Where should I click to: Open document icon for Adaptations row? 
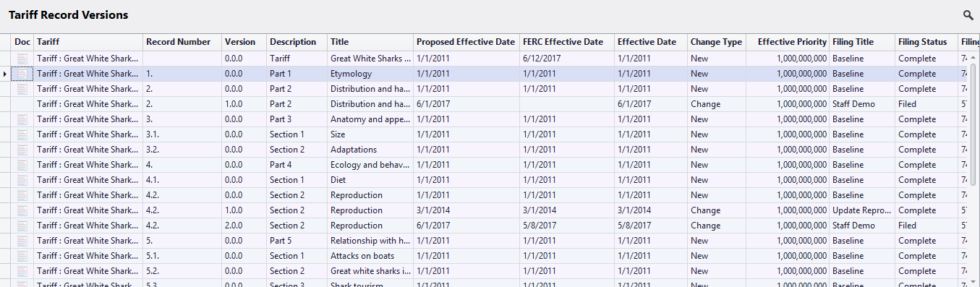click(22, 150)
